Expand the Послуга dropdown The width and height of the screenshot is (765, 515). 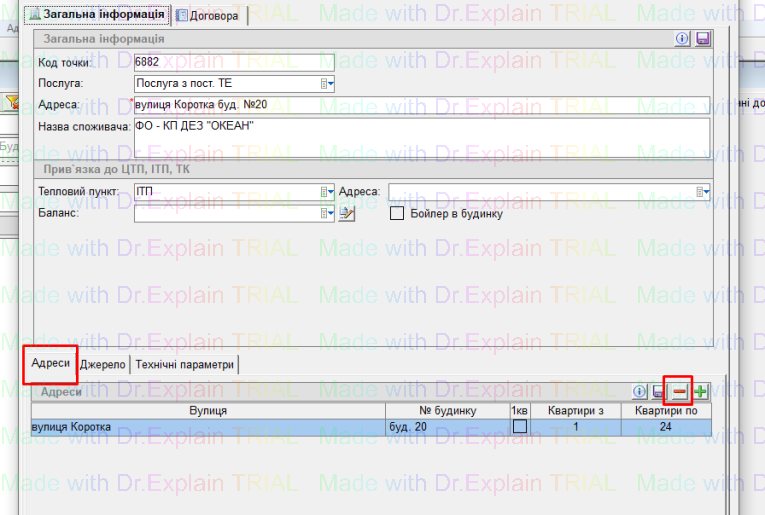click(328, 84)
